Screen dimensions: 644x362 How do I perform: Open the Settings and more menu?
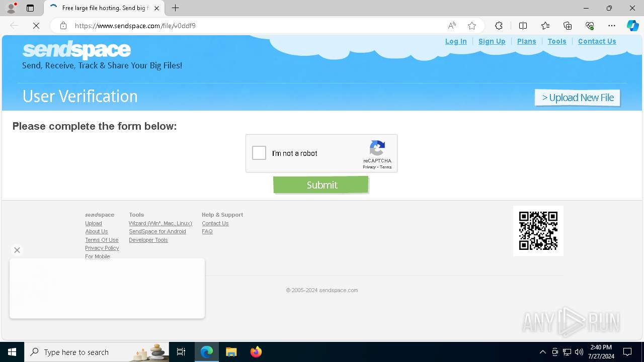click(x=612, y=26)
